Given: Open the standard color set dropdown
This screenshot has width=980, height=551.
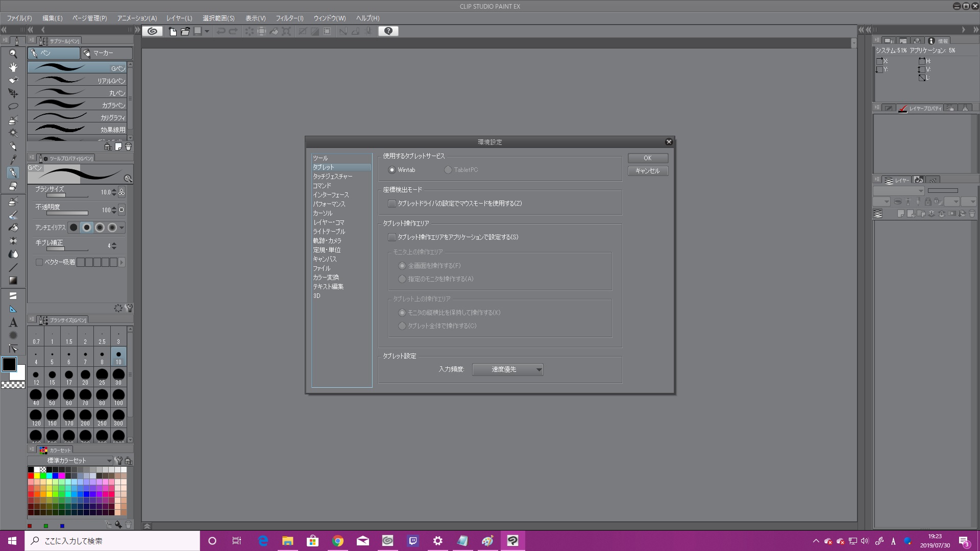Looking at the screenshot, I should [70, 460].
